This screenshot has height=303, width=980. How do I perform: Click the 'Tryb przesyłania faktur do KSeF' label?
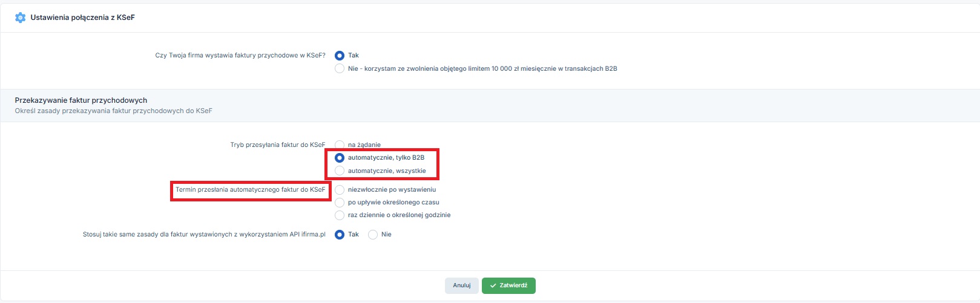277,145
